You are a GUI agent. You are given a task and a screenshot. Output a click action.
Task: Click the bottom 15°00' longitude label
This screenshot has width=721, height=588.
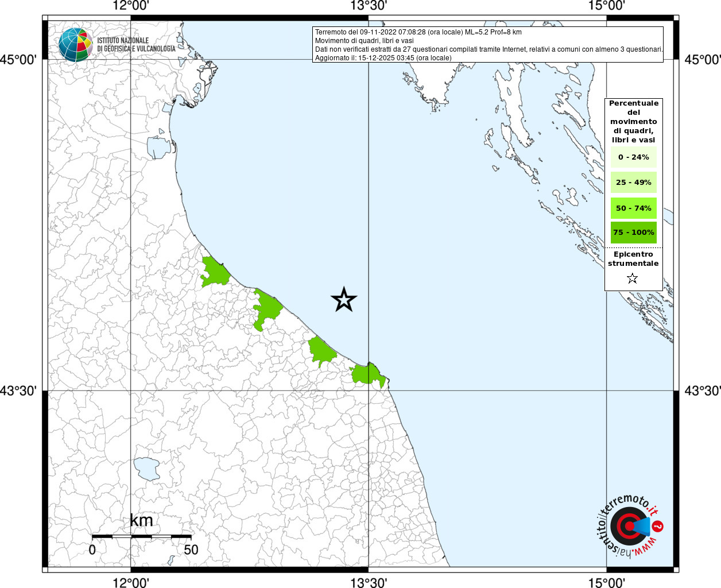tap(606, 582)
